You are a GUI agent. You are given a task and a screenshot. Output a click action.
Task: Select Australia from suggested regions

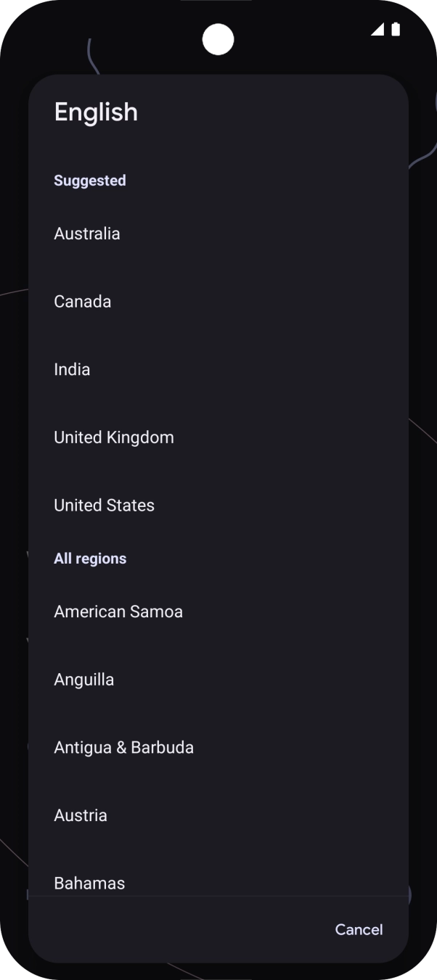tap(87, 233)
